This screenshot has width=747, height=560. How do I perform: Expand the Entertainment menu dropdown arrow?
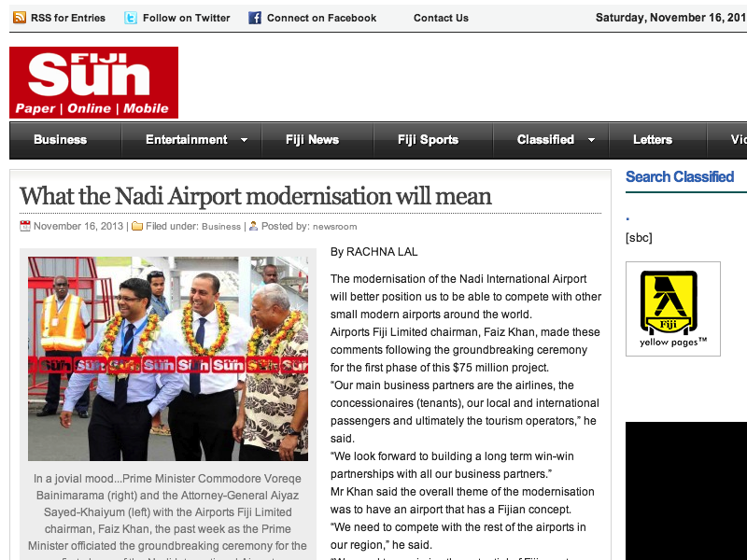(x=244, y=140)
